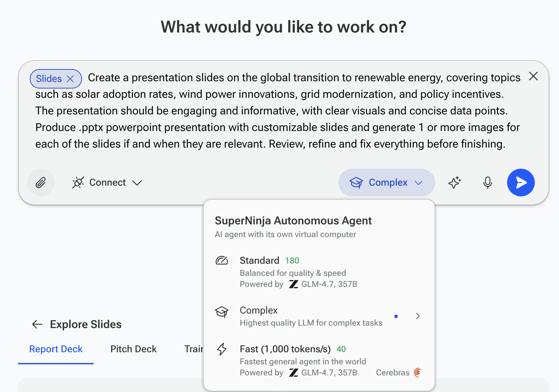The height and width of the screenshot is (392, 559).
Task: Click the graduation cap icon in Complex button
Action: [x=356, y=183]
